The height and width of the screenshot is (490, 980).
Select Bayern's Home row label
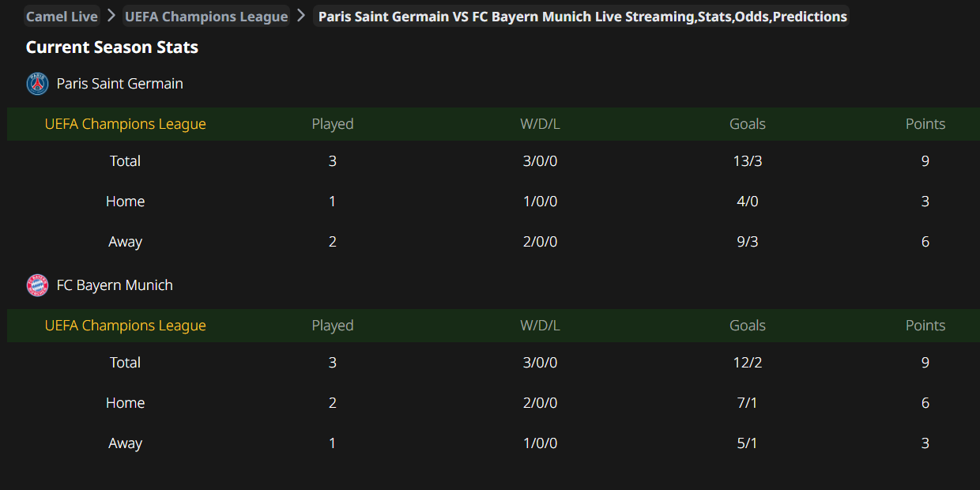click(125, 403)
